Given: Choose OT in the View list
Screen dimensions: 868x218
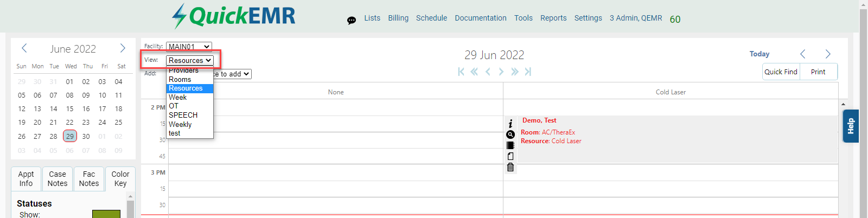Looking at the screenshot, I should tap(190, 106).
